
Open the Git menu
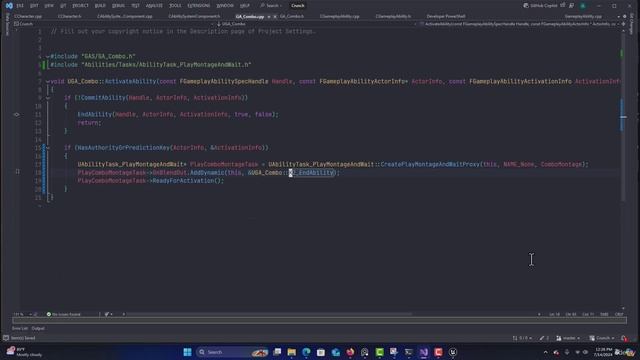[63, 6]
